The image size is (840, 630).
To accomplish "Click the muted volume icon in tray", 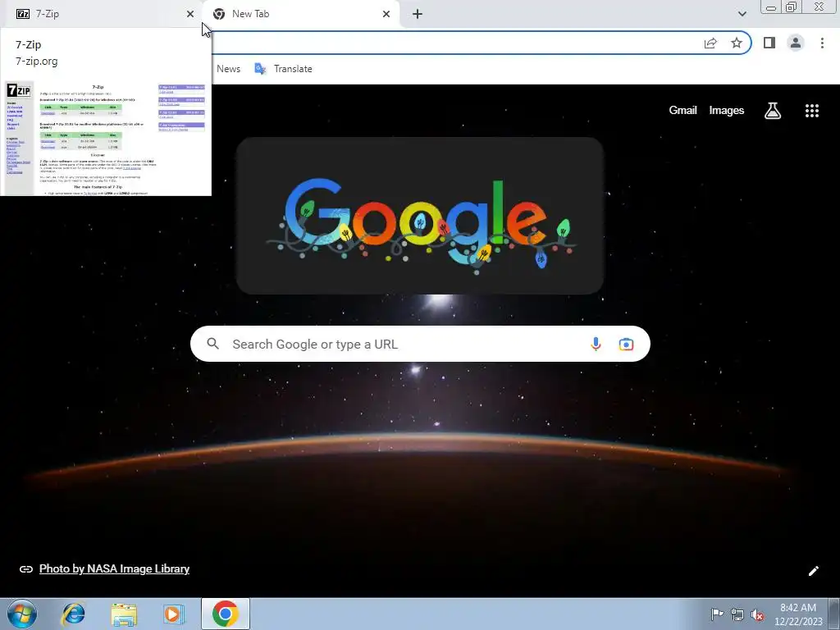I will pos(757,615).
